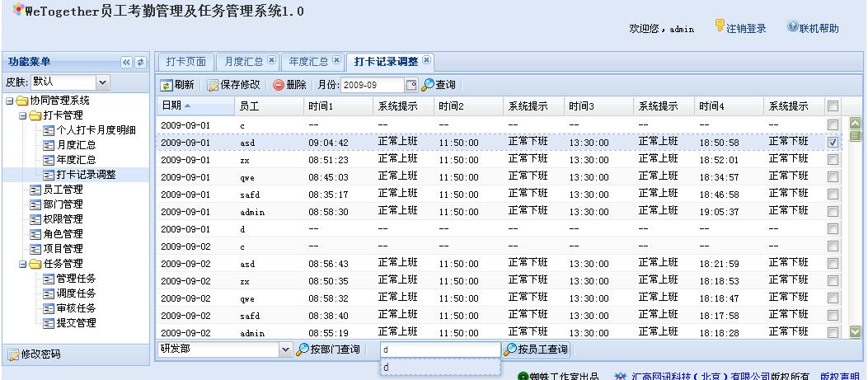Check the box for 2009-09-01 qwe row
868x380 pixels.
click(x=833, y=176)
